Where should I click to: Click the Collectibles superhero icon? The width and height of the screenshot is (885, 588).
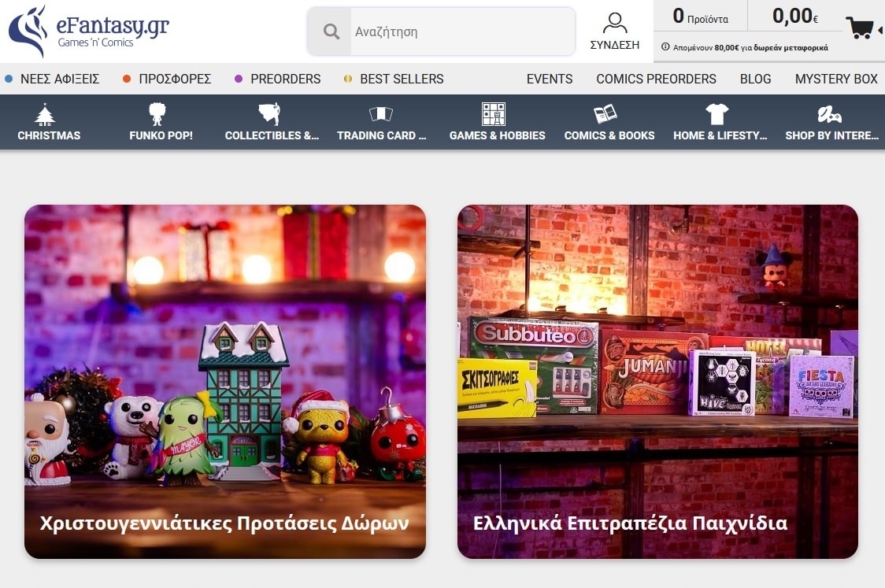[x=269, y=114]
